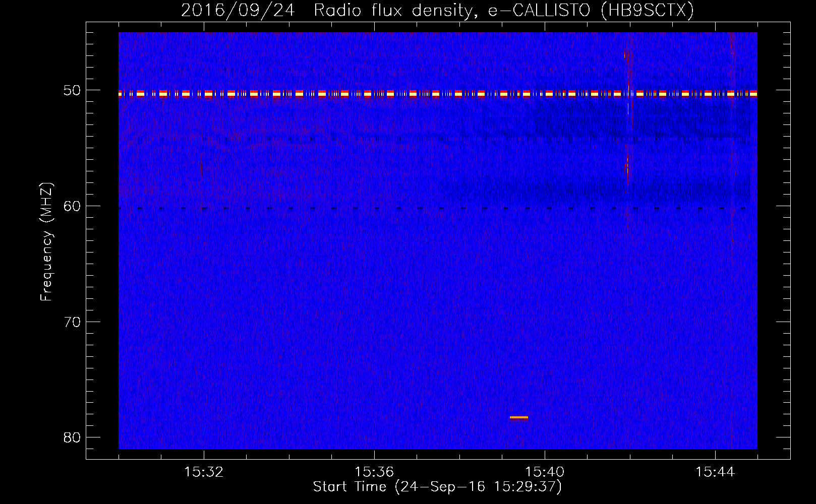Image resolution: width=816 pixels, height=504 pixels.
Task: Click the time tick label "15:44"
Action: coord(715,472)
